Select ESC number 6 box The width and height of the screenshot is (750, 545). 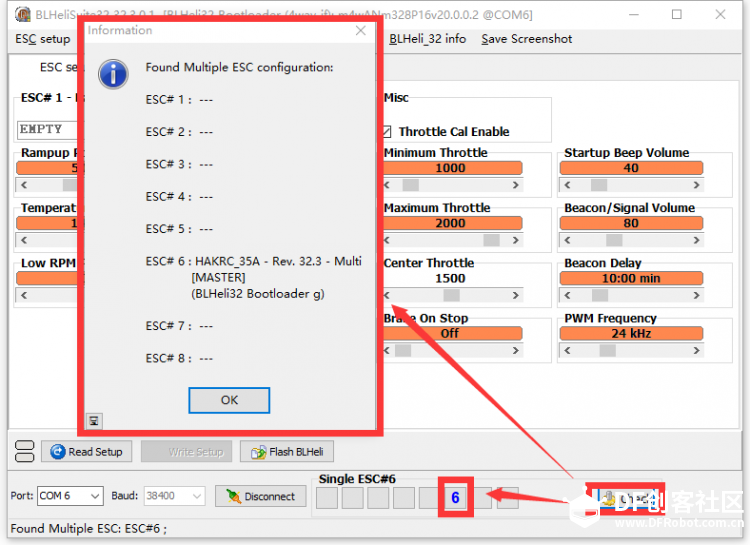pos(455,498)
